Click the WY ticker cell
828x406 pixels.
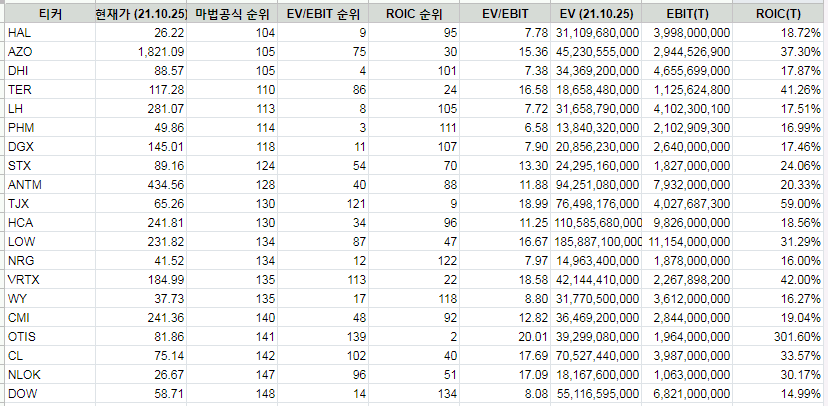pos(50,299)
